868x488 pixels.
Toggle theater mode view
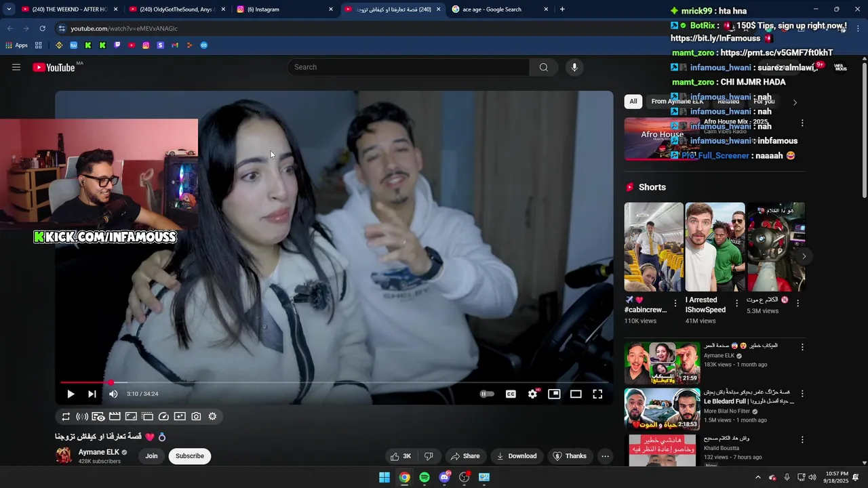point(576,394)
